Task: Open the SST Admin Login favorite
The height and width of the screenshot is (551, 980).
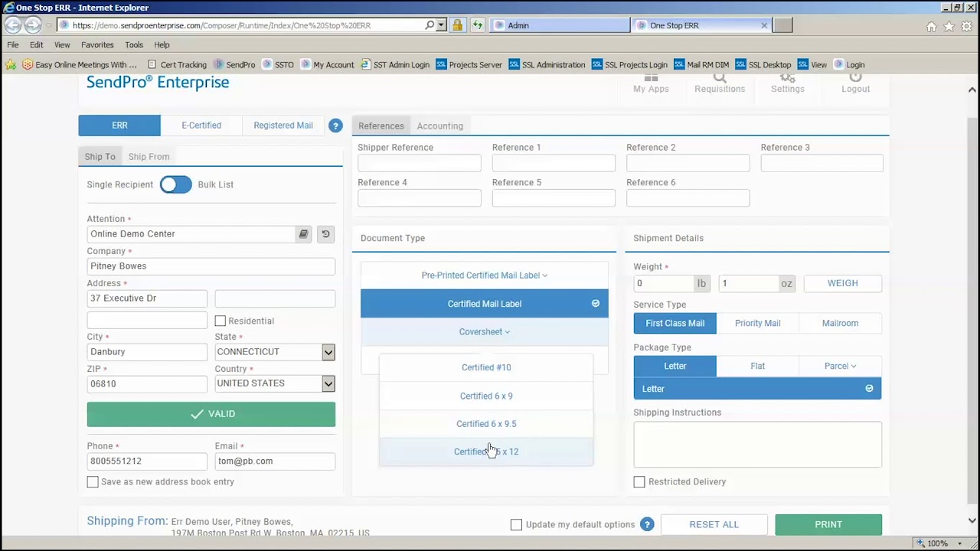Action: [395, 64]
